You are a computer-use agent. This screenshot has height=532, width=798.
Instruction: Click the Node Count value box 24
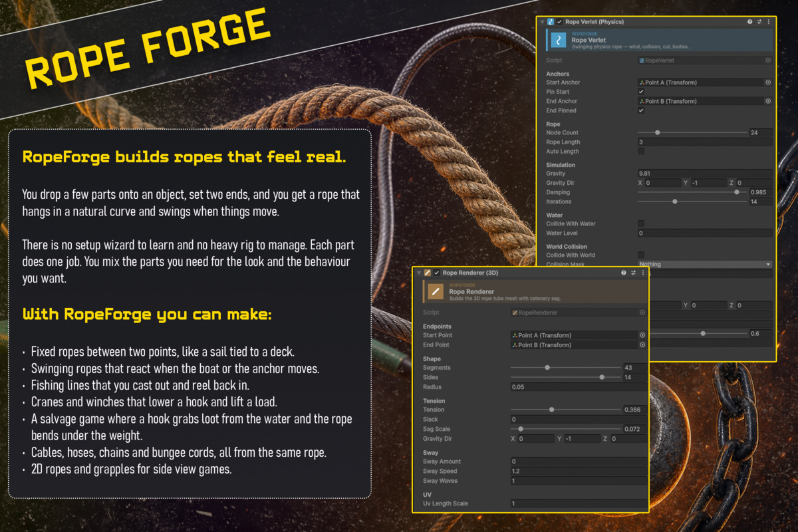coord(761,133)
